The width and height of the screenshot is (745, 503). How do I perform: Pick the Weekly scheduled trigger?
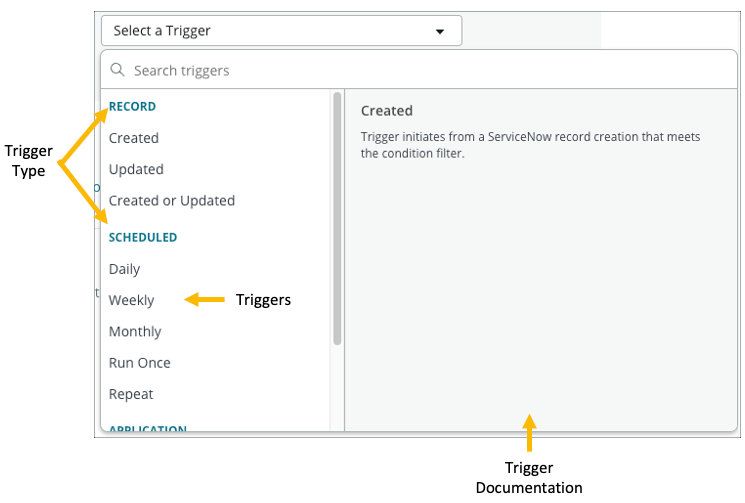pyautogui.click(x=132, y=300)
